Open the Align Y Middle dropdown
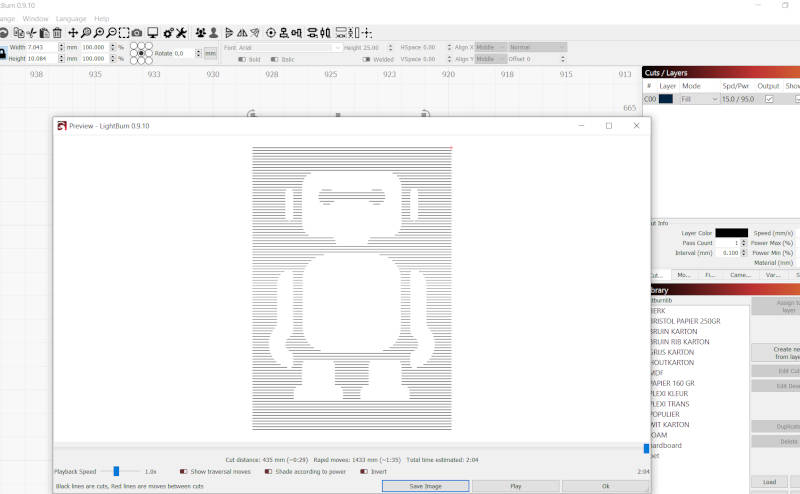This screenshot has width=800, height=494. (x=490, y=59)
